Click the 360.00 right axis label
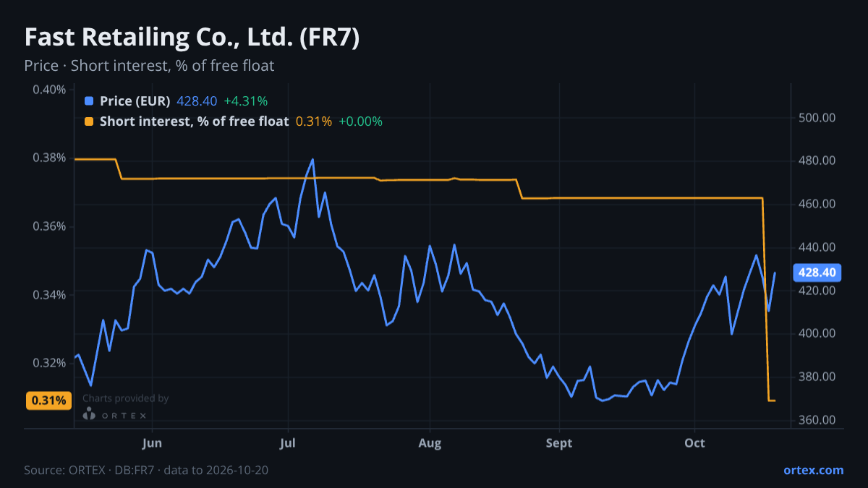Screen dimensions: 868x488 (817, 420)
